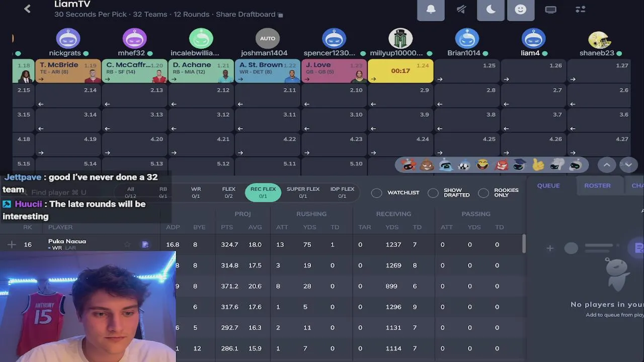Click liam4 team avatar

533,38
